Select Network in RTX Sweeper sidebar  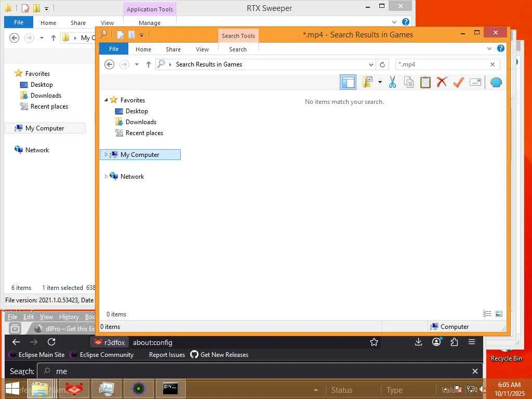click(37, 150)
